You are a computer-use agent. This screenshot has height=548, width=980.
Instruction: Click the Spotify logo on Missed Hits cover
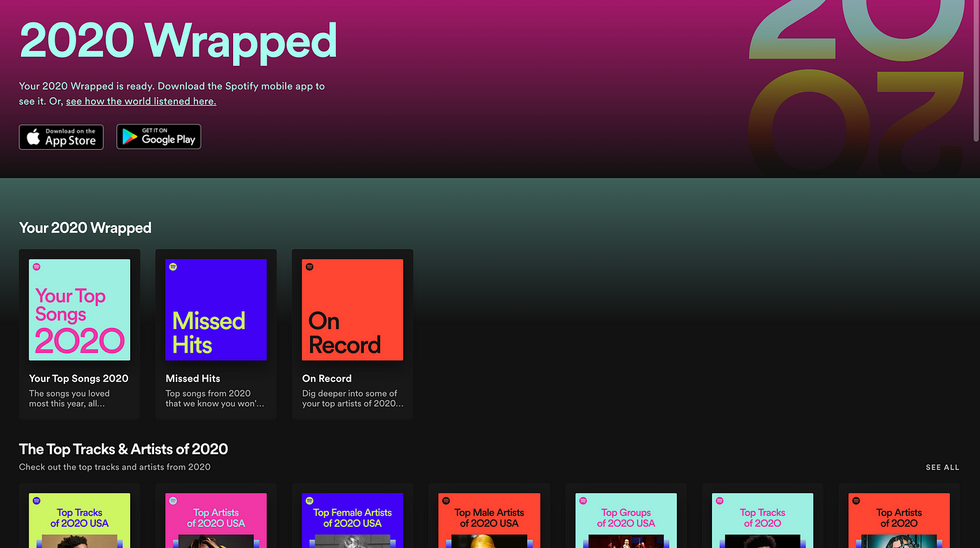(173, 267)
